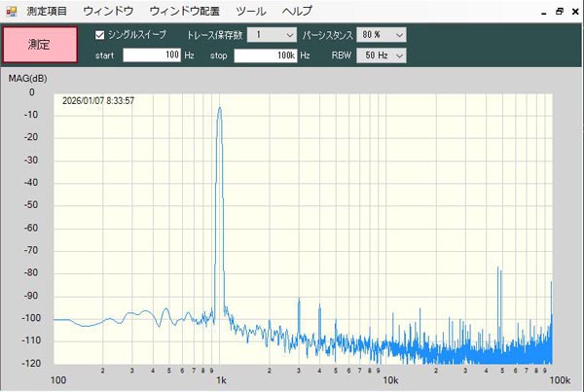The width and height of the screenshot is (584, 392).
Task: Click the start frequency input field
Action: pyautogui.click(x=152, y=55)
